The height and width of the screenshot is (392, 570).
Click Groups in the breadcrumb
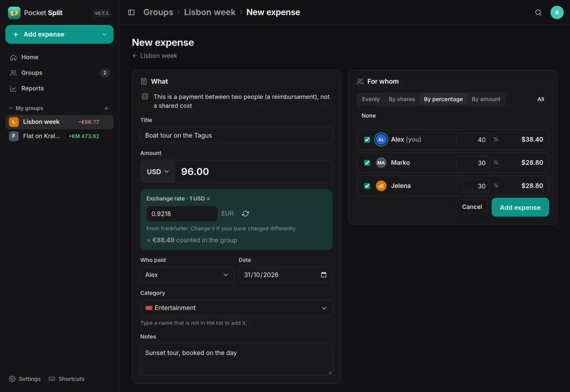[158, 12]
